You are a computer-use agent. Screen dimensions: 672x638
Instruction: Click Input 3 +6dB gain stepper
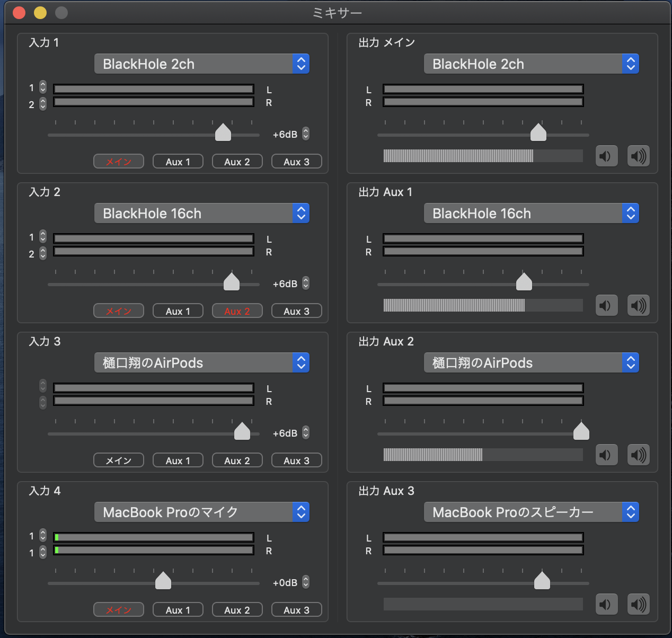(306, 433)
